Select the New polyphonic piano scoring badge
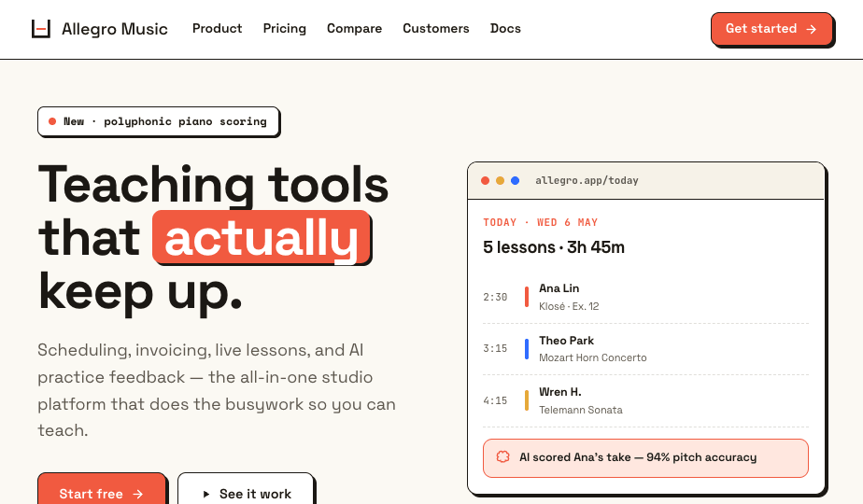 point(159,121)
